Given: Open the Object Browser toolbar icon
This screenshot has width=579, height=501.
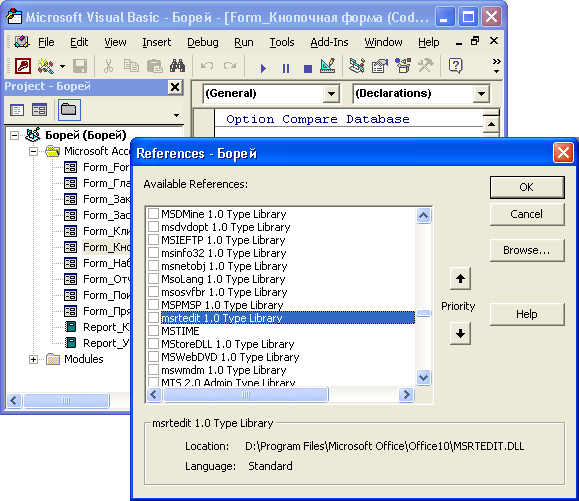Looking at the screenshot, I should (402, 66).
